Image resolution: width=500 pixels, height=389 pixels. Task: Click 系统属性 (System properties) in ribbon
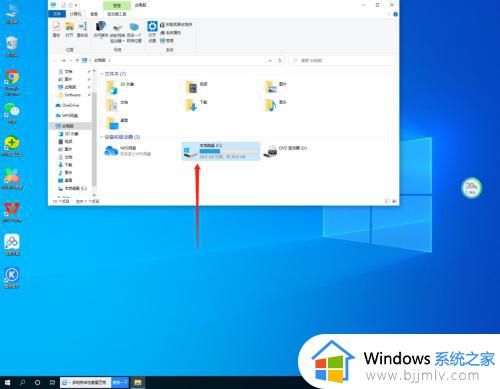[171, 33]
